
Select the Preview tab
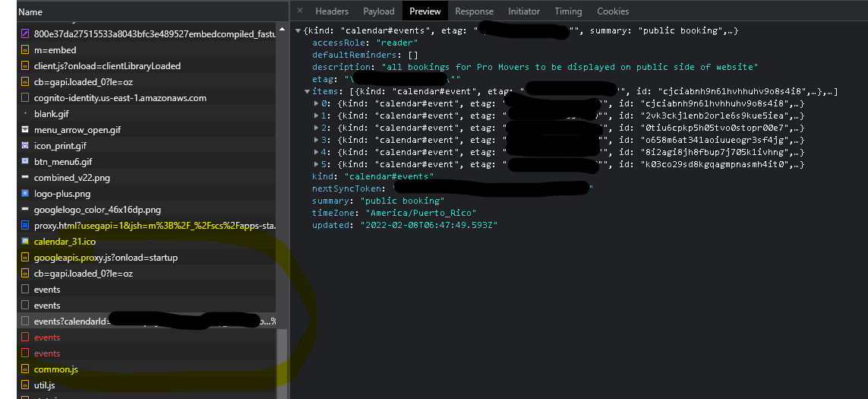[x=425, y=11]
